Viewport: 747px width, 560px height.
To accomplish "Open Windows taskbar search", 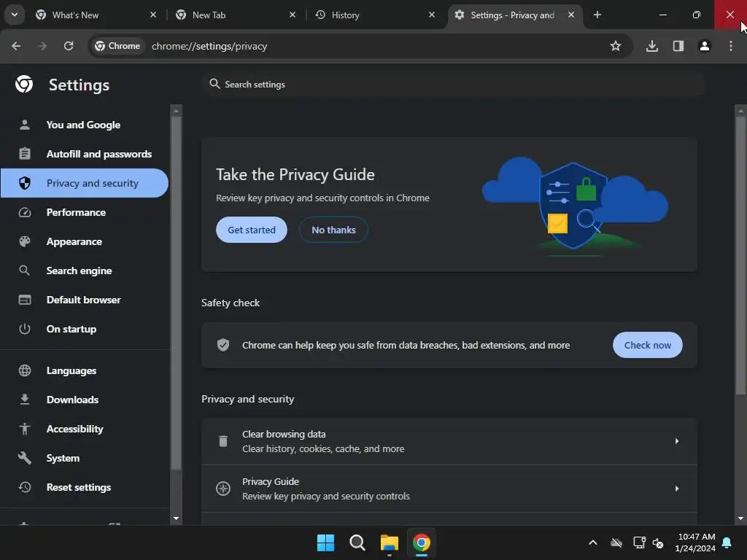I will tap(357, 542).
